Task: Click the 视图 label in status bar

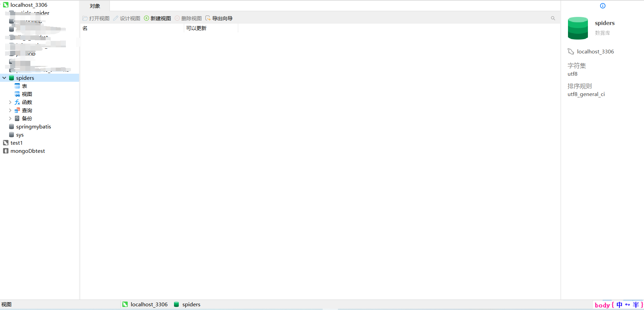Action: coord(6,304)
